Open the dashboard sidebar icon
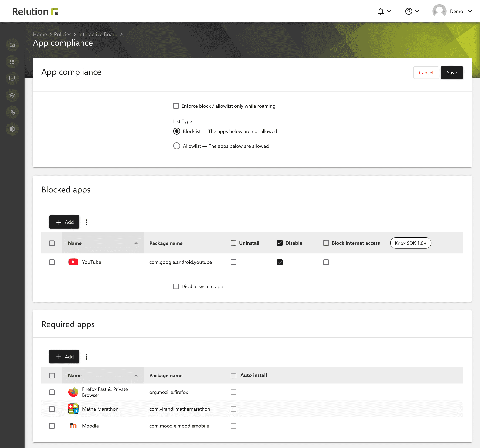The height and width of the screenshot is (448, 480). pos(12,45)
